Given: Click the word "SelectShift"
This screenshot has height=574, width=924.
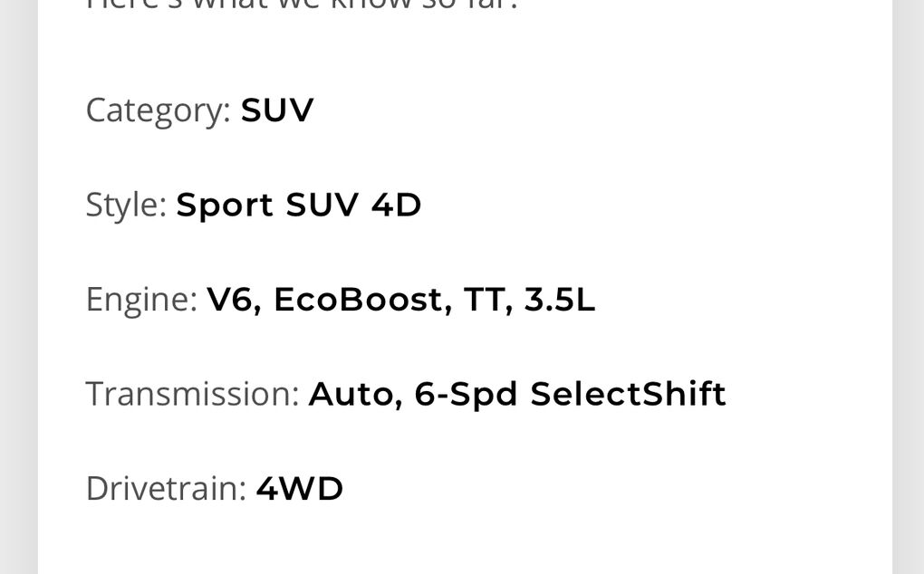Looking at the screenshot, I should [x=629, y=395].
